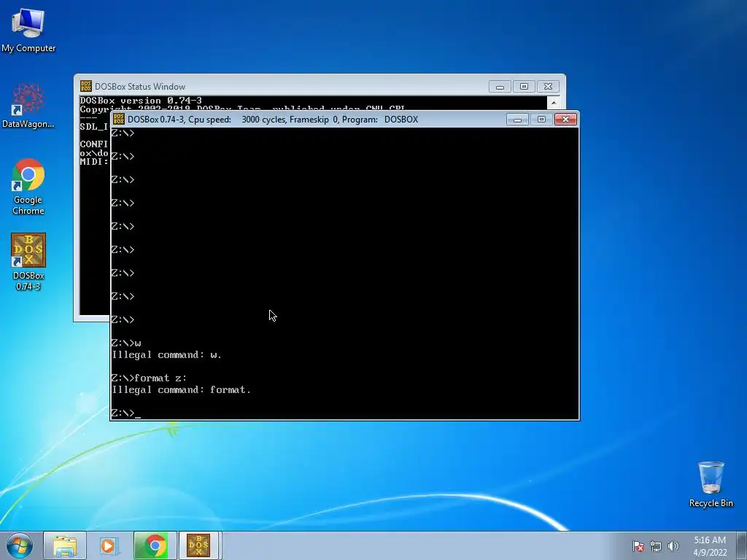Click 'Illegal command: format.' text
This screenshot has width=747, height=560.
click(181, 390)
